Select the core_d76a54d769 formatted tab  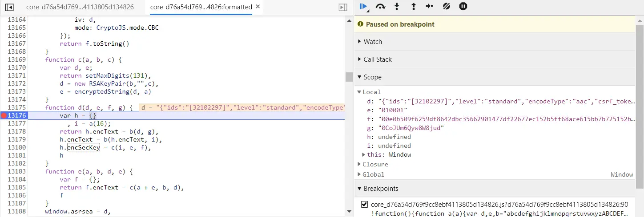coord(201,7)
